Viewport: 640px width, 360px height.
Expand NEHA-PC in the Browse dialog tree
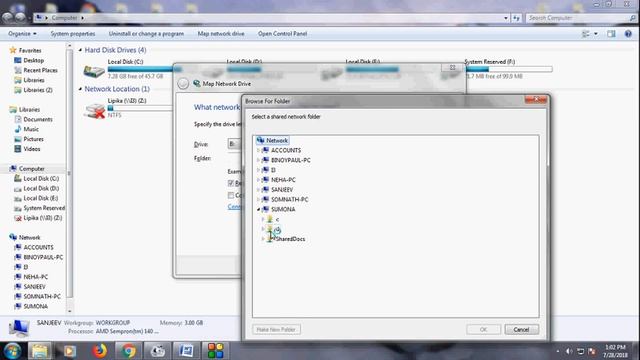click(x=258, y=180)
